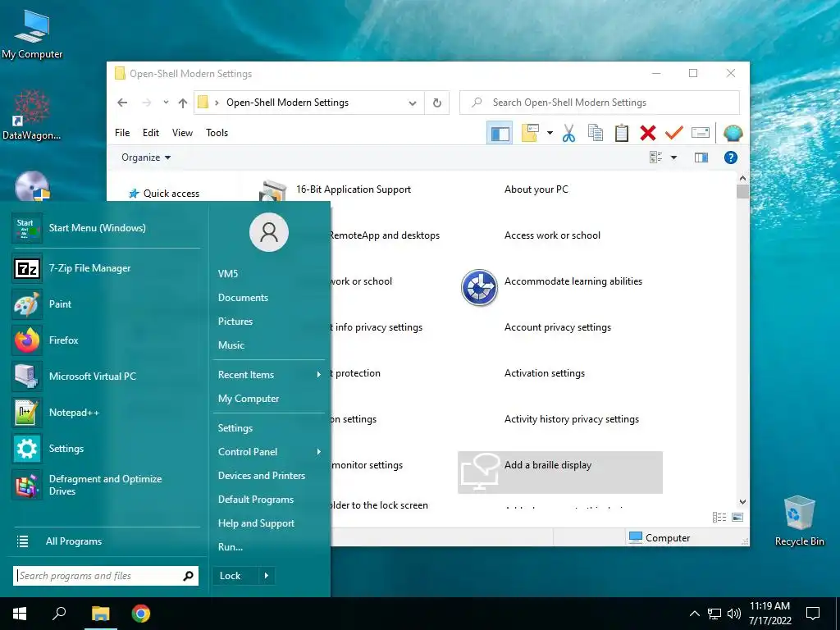This screenshot has height=630, width=840.
Task: Open Explorer help question mark icon
Action: [731, 157]
